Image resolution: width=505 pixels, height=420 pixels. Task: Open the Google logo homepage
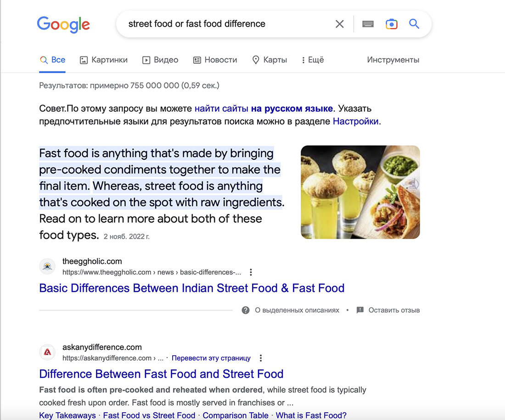coord(63,24)
